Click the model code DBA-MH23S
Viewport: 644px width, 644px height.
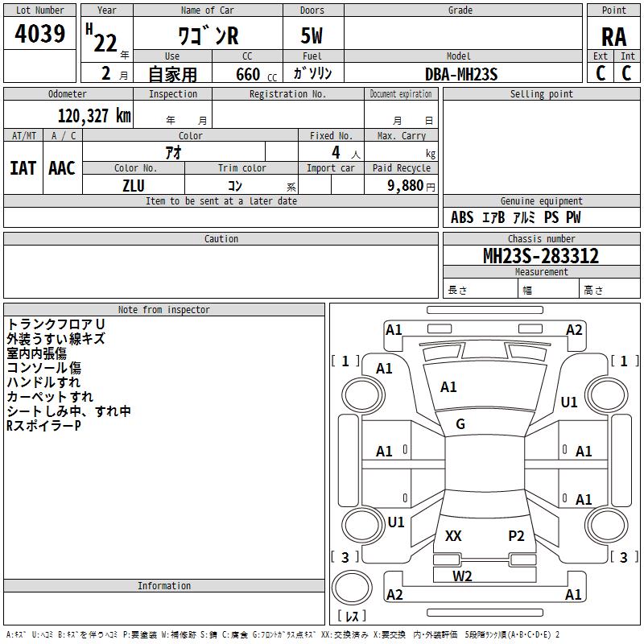(x=461, y=74)
